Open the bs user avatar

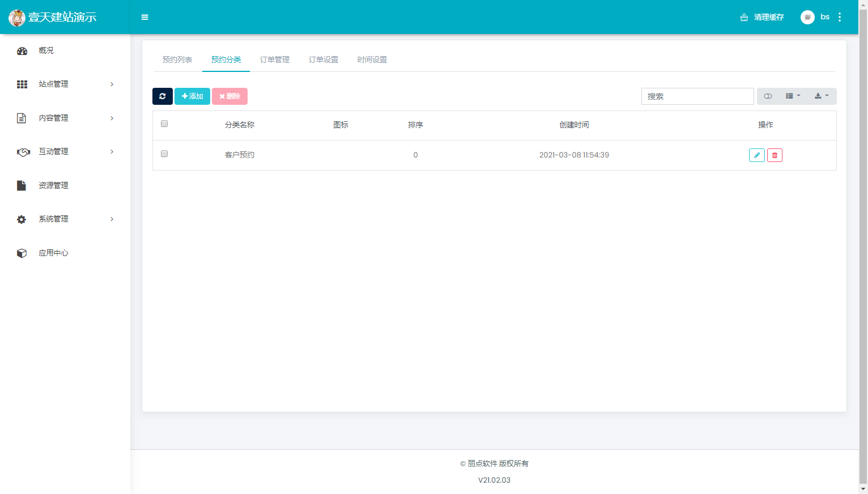pos(807,17)
